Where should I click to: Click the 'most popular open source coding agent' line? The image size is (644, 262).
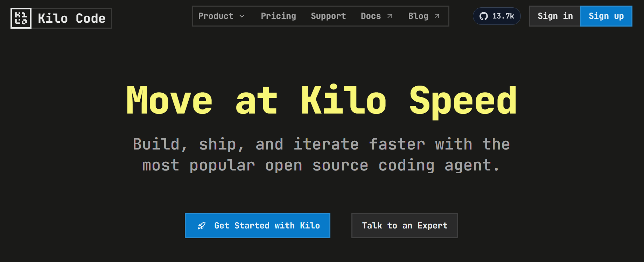(321, 165)
